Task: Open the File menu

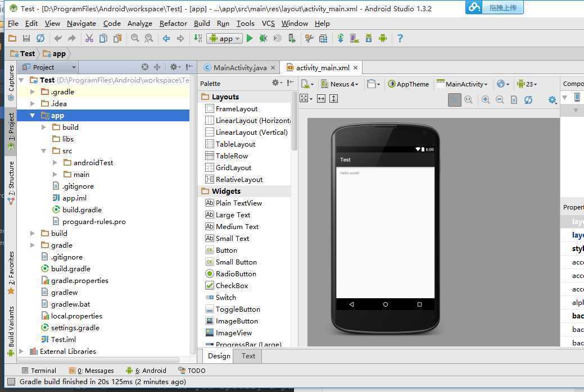Action: [13, 24]
